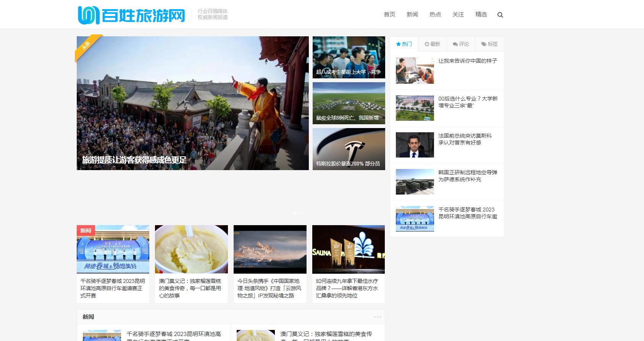The height and width of the screenshot is (341, 644).
Task: Switch to the 评论 sidebar tab
Action: pos(461,44)
